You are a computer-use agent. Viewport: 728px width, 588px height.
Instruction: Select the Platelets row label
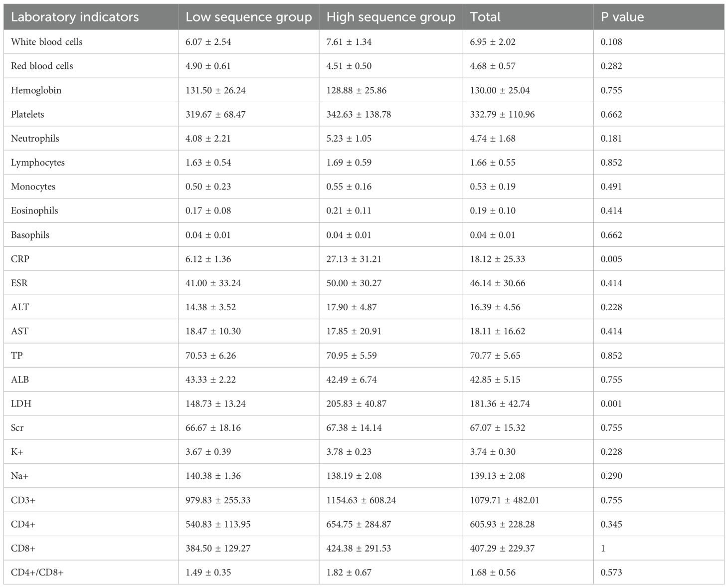tap(27, 114)
